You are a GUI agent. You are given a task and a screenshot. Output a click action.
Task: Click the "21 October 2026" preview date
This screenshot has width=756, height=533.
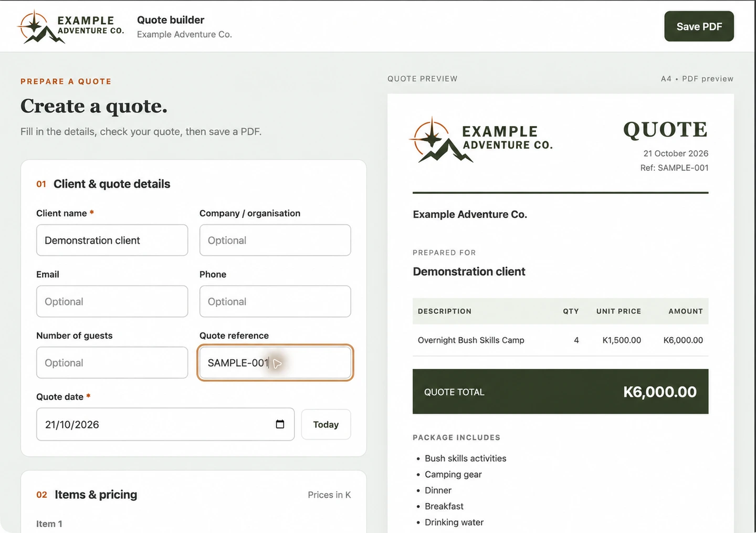(x=676, y=153)
